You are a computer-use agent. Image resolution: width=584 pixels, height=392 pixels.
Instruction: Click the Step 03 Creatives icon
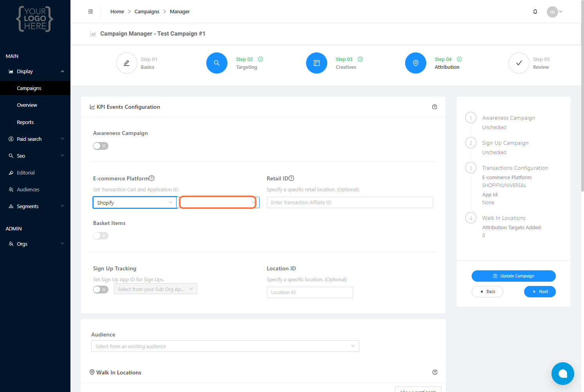(317, 63)
